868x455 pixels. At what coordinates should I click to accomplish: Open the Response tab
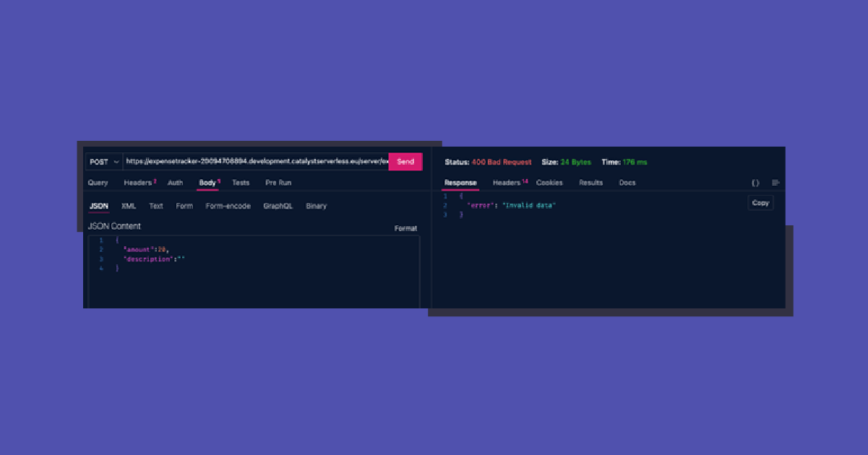(460, 183)
